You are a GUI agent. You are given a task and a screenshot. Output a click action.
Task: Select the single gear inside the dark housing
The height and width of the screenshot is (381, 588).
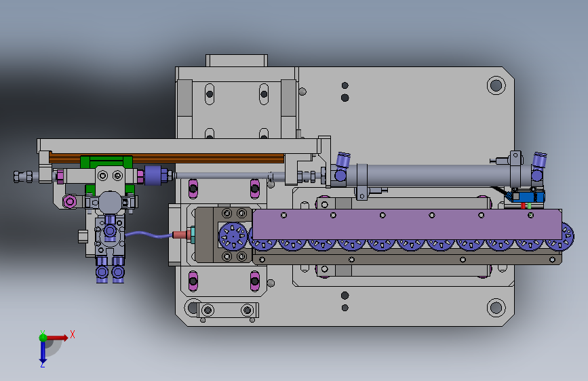click(x=233, y=236)
